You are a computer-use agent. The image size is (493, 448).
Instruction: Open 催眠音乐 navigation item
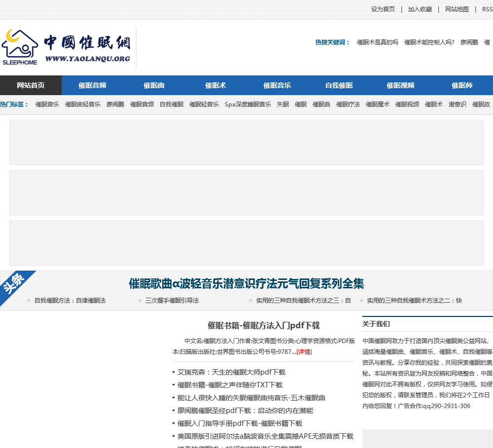[x=277, y=85]
